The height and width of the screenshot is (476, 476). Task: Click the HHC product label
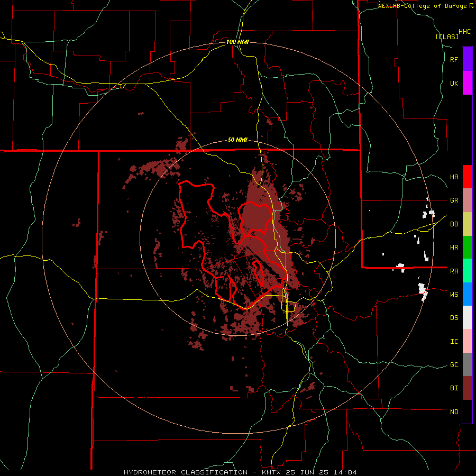465,32
